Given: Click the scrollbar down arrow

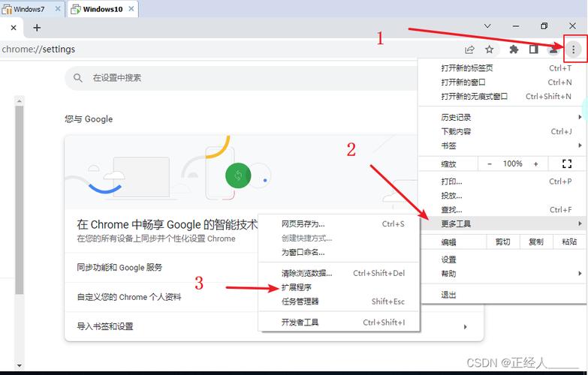Looking at the screenshot, I should coord(19,365).
